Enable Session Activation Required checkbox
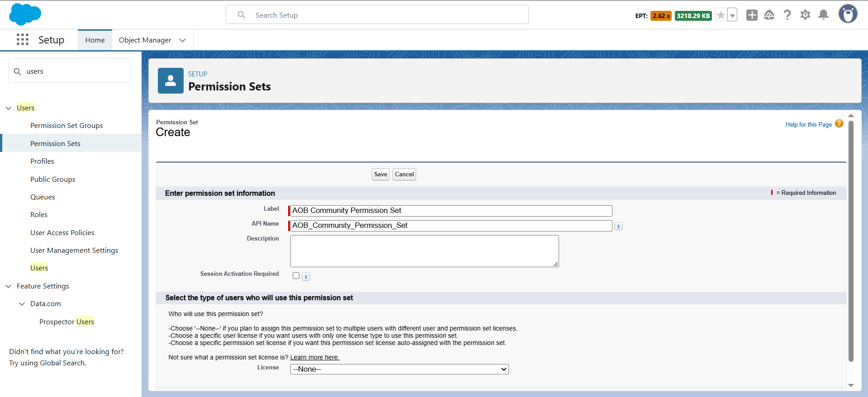The height and width of the screenshot is (397, 868). coord(296,276)
